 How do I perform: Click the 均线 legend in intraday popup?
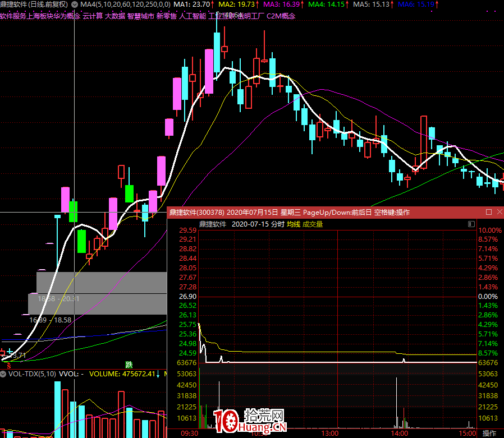pyautogui.click(x=294, y=224)
